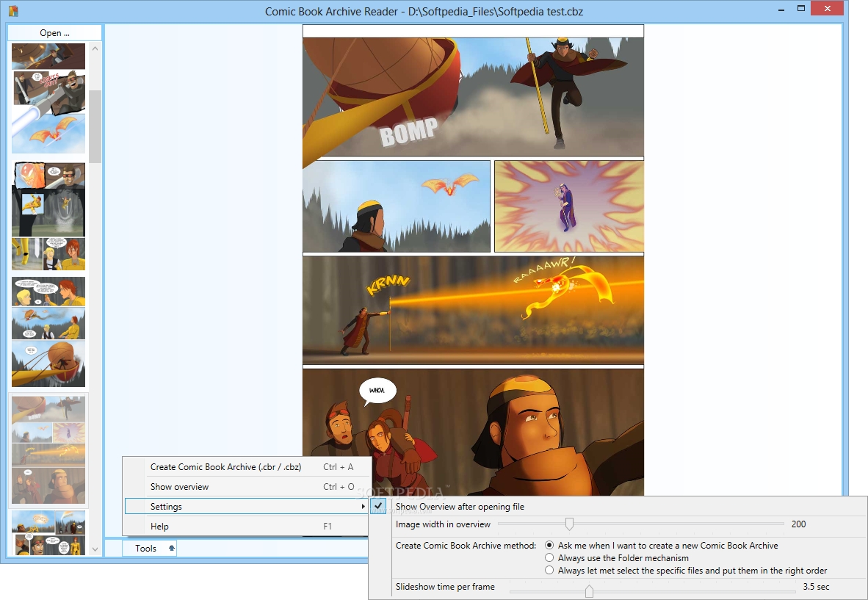Select Always let me select specific files option
The image size is (868, 600).
549,570
